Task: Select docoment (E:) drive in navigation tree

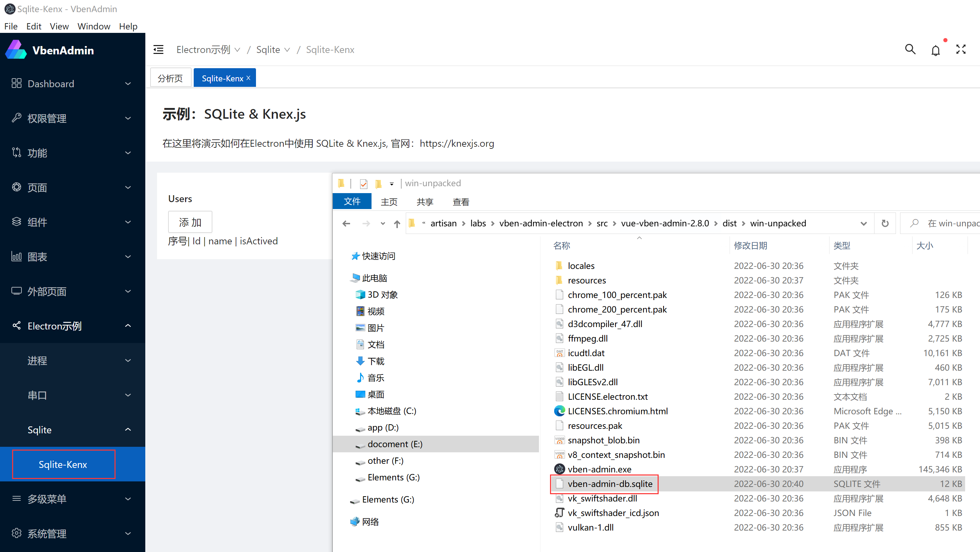Action: (394, 444)
